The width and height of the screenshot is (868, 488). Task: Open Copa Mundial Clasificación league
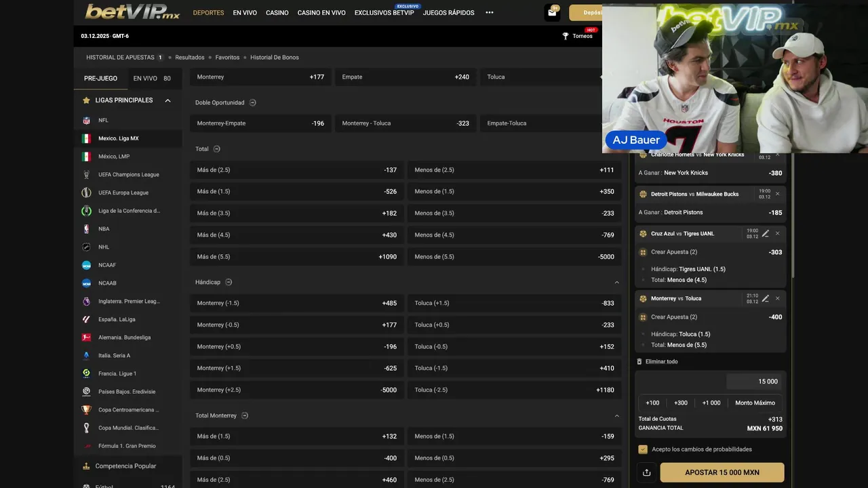[x=128, y=428]
